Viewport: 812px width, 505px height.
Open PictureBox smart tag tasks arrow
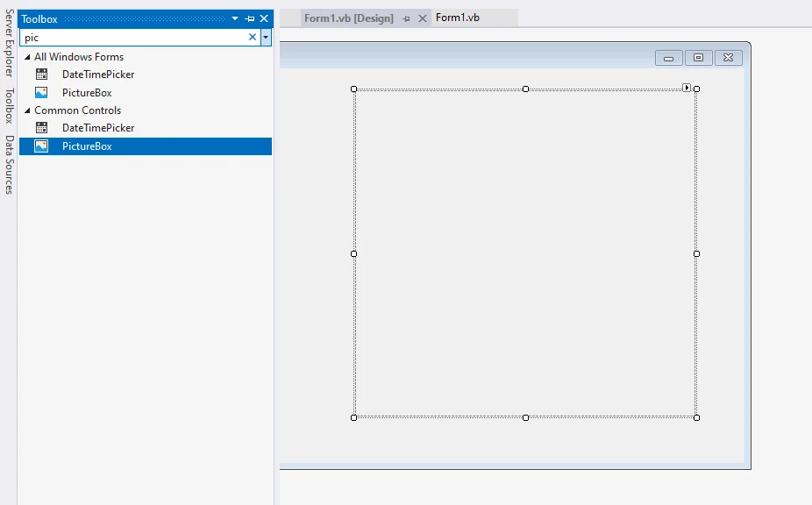pos(687,87)
